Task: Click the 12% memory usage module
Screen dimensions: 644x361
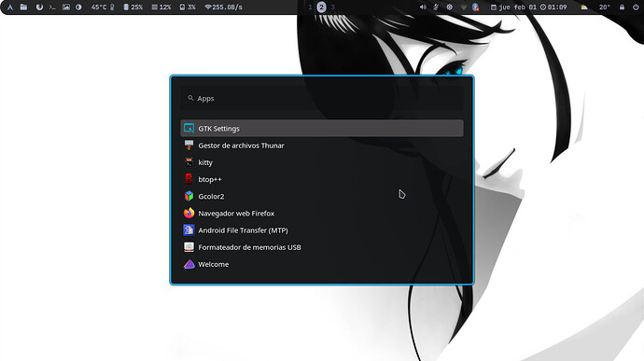Action: 161,7
